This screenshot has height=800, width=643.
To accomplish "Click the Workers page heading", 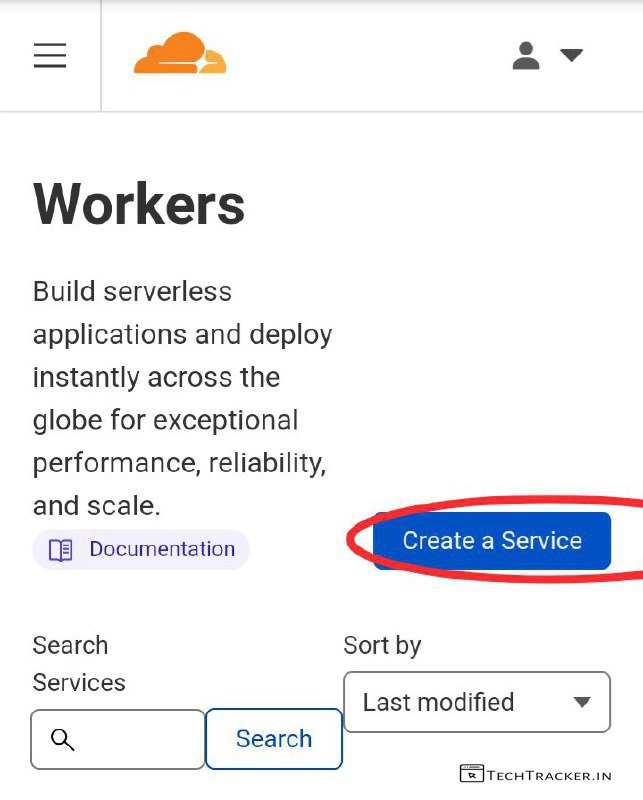I will tap(139, 204).
